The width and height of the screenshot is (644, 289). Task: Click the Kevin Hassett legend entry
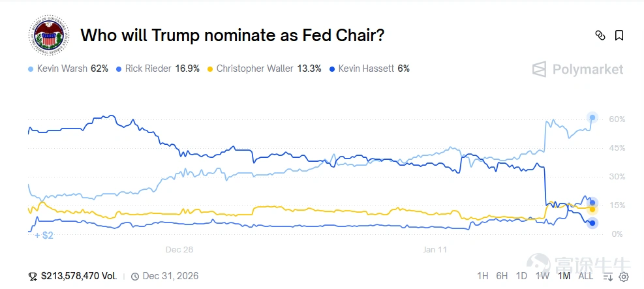(x=369, y=68)
